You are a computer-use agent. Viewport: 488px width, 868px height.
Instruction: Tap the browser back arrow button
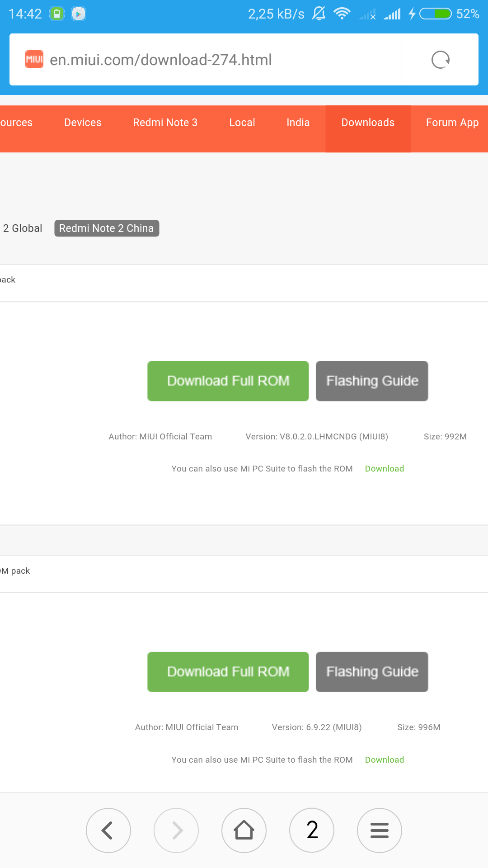pos(108,830)
